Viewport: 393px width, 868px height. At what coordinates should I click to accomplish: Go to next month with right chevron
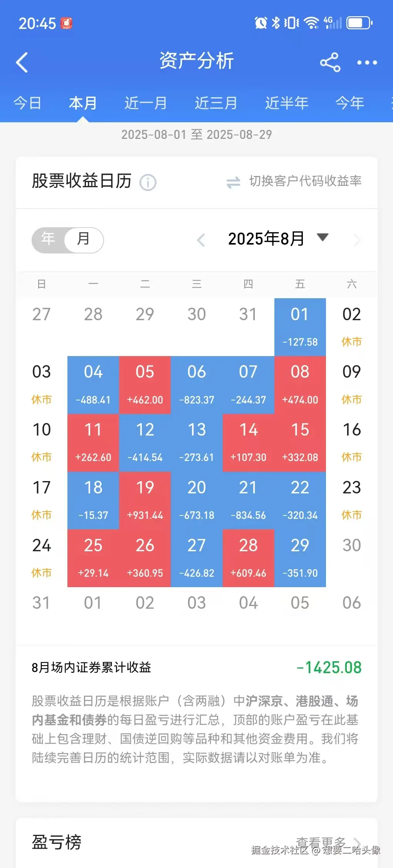click(x=357, y=240)
